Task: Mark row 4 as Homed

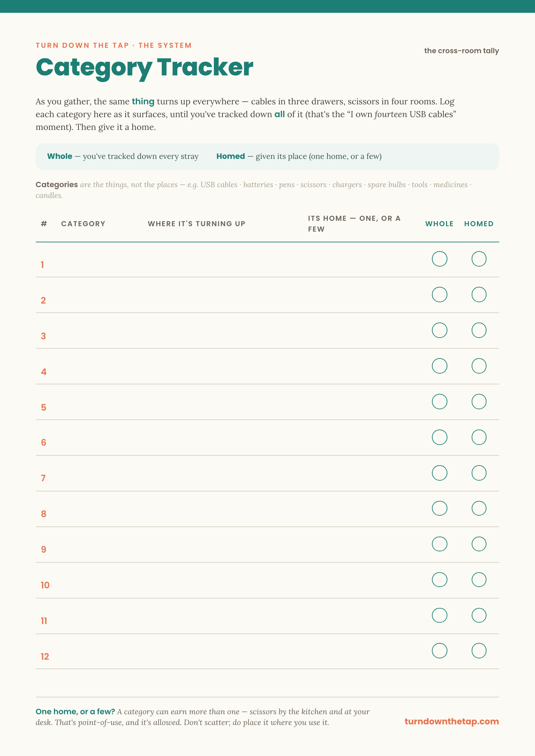Action: (x=479, y=366)
